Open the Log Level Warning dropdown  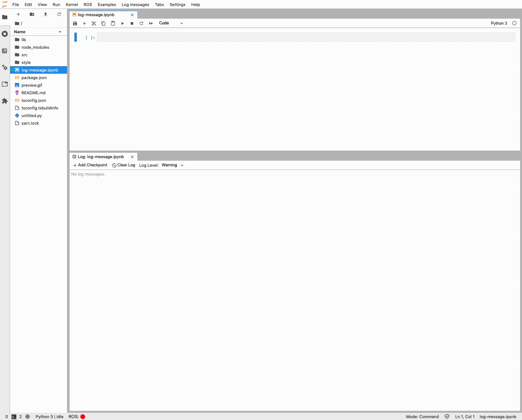click(x=172, y=165)
